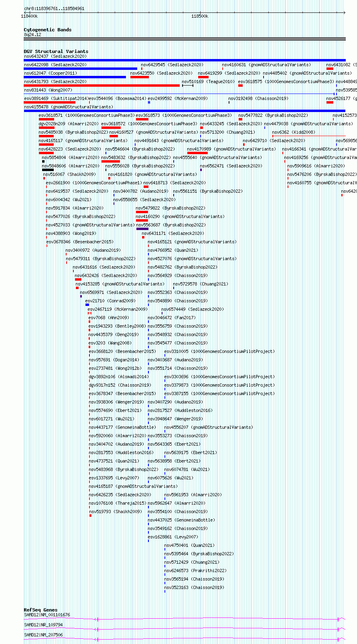Click the chr8:118396761..118584961 region label
The width and height of the screenshot is (357, 644).
[x=54, y=8]
